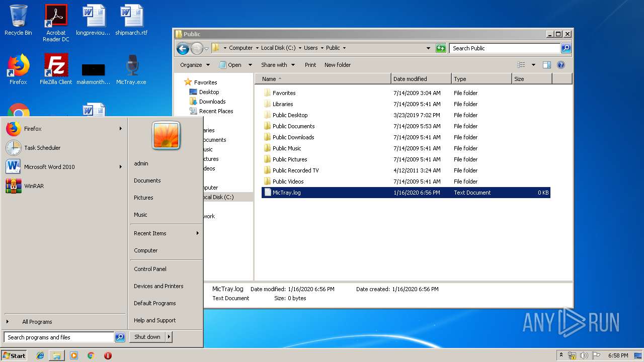Select the longpreviou document on desktop
Viewport: 644px width, 362px height.
tap(93, 20)
